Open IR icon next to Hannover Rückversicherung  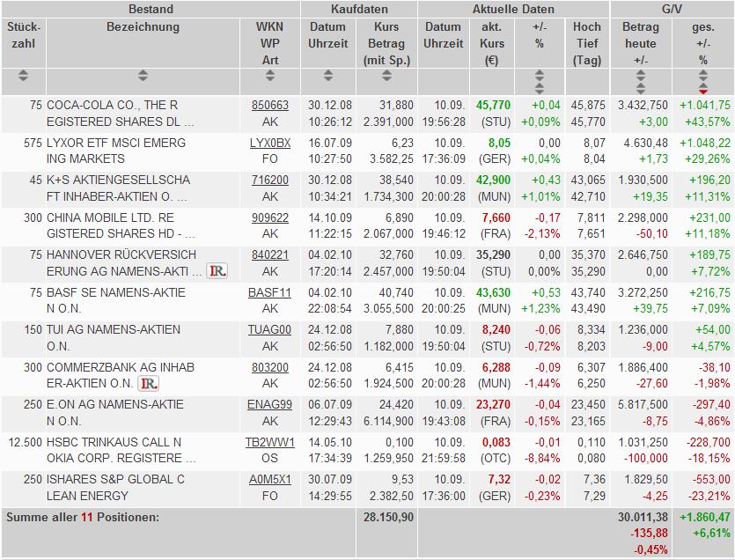[217, 271]
